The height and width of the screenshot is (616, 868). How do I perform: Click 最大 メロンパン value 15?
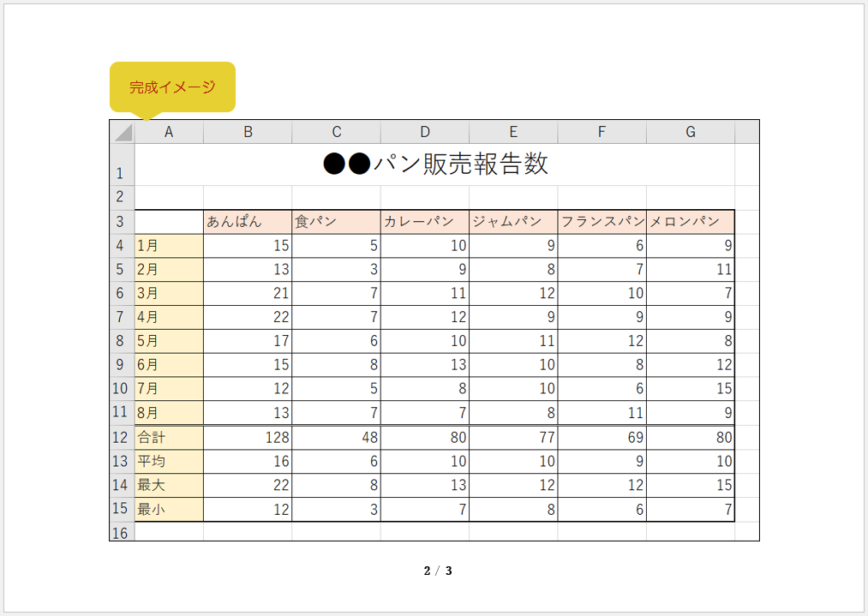691,485
